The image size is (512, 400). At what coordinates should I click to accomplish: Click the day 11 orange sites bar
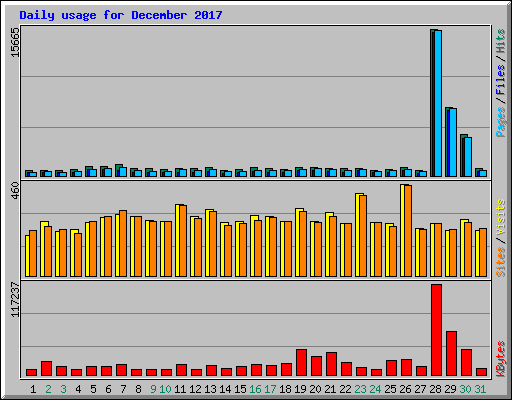tap(183, 241)
